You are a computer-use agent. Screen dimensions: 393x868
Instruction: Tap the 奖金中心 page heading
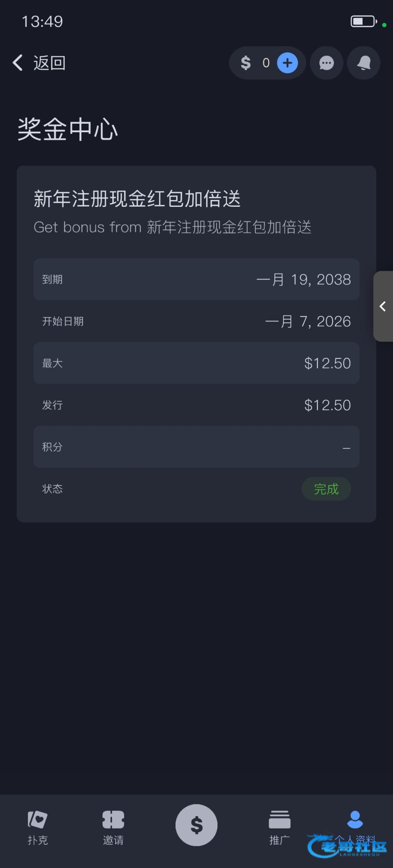[68, 129]
